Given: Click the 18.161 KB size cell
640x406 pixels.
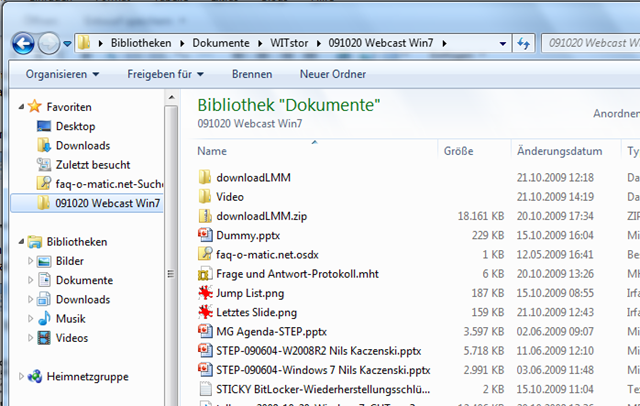Looking at the screenshot, I should click(481, 216).
